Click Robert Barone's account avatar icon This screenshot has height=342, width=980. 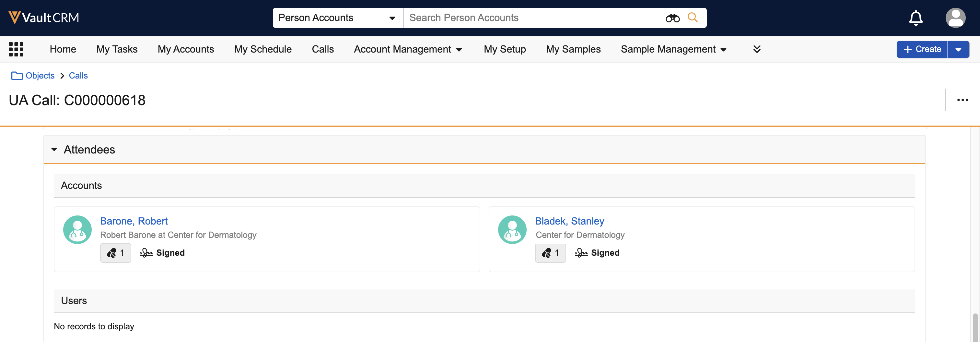[77, 230]
